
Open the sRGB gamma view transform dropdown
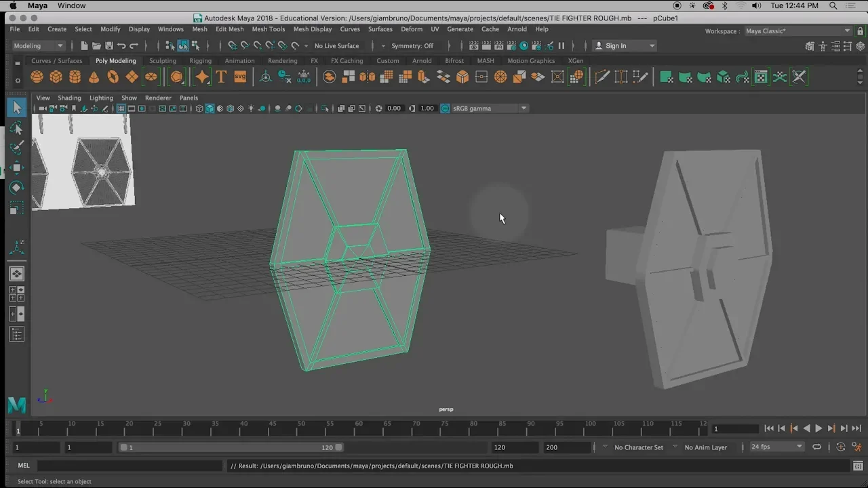(490, 108)
